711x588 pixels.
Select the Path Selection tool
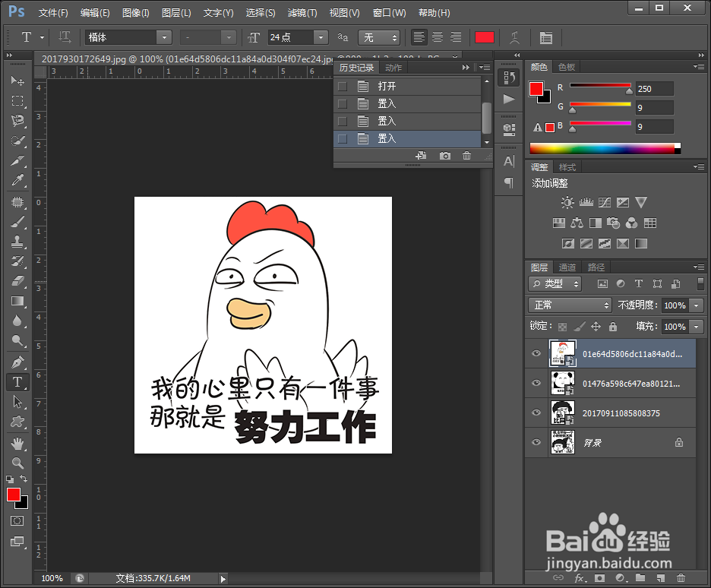(x=17, y=402)
